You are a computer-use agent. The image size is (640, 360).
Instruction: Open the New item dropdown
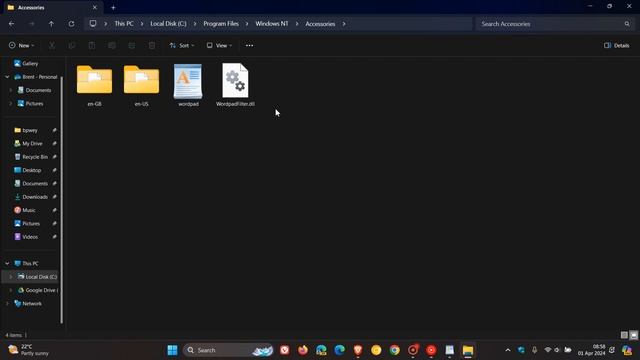[22, 45]
